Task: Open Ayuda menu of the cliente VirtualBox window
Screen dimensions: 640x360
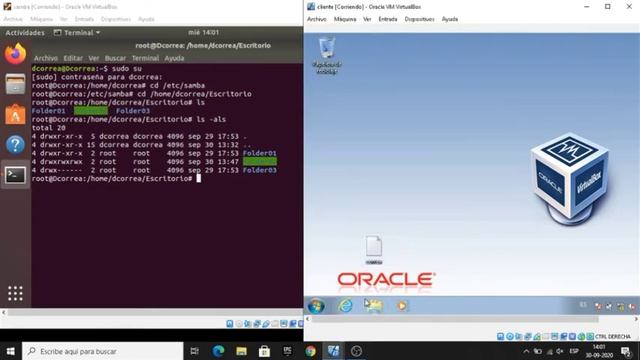Action: 450,19
